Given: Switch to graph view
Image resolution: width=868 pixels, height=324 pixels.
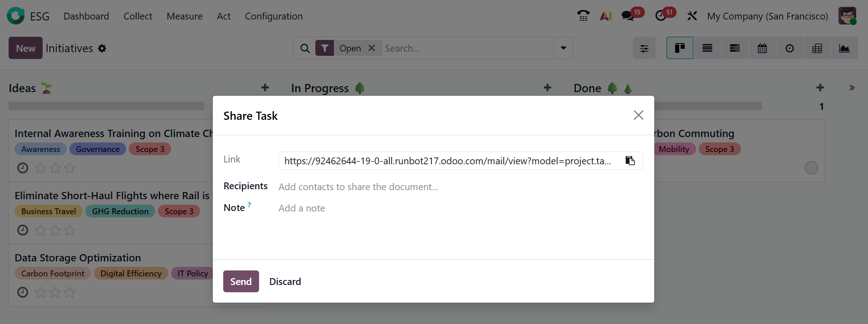Looking at the screenshot, I should click(844, 48).
